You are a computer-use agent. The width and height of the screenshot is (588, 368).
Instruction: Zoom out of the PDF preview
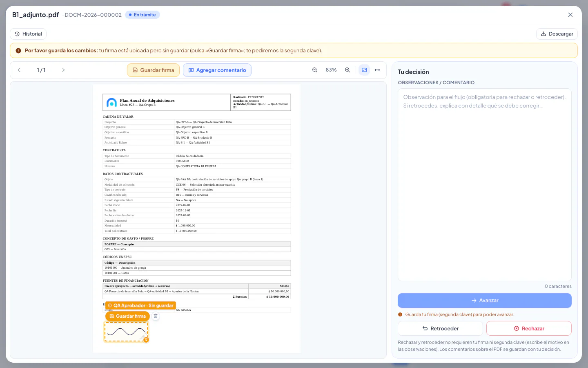315,70
